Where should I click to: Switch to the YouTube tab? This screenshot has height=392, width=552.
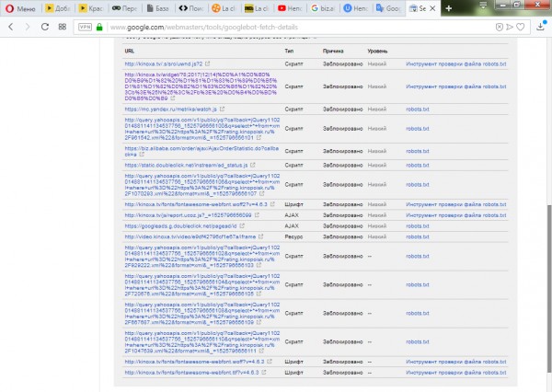(290, 8)
